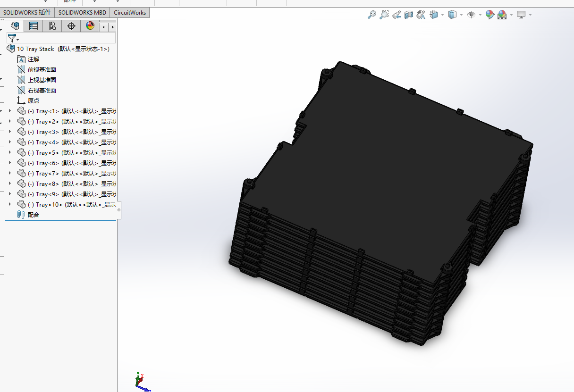Click the Zoom to Fit icon
This screenshot has width=574, height=392.
(x=372, y=15)
